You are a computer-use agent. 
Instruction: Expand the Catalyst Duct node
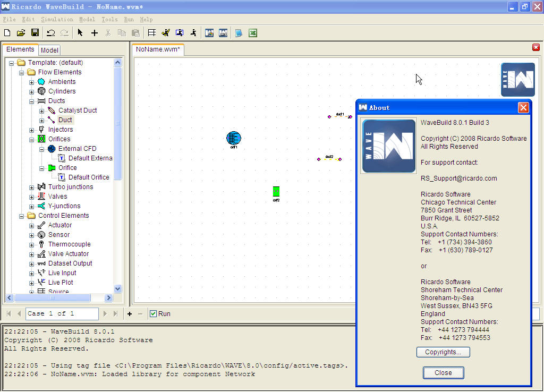[x=41, y=111]
